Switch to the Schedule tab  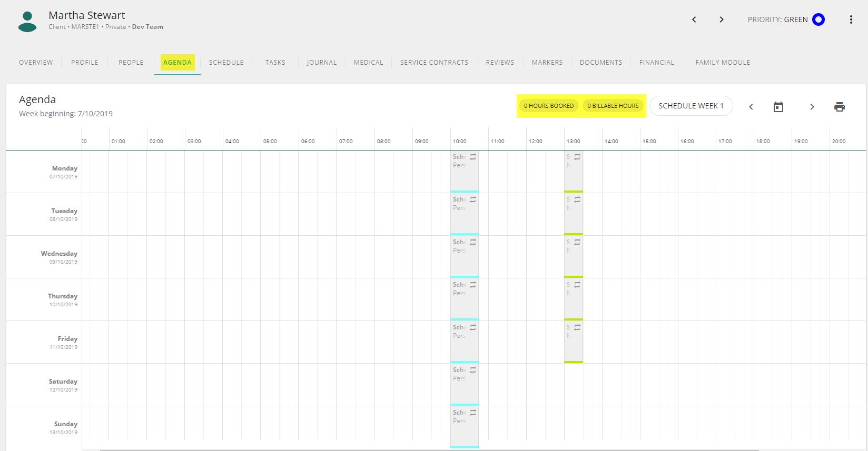click(226, 62)
